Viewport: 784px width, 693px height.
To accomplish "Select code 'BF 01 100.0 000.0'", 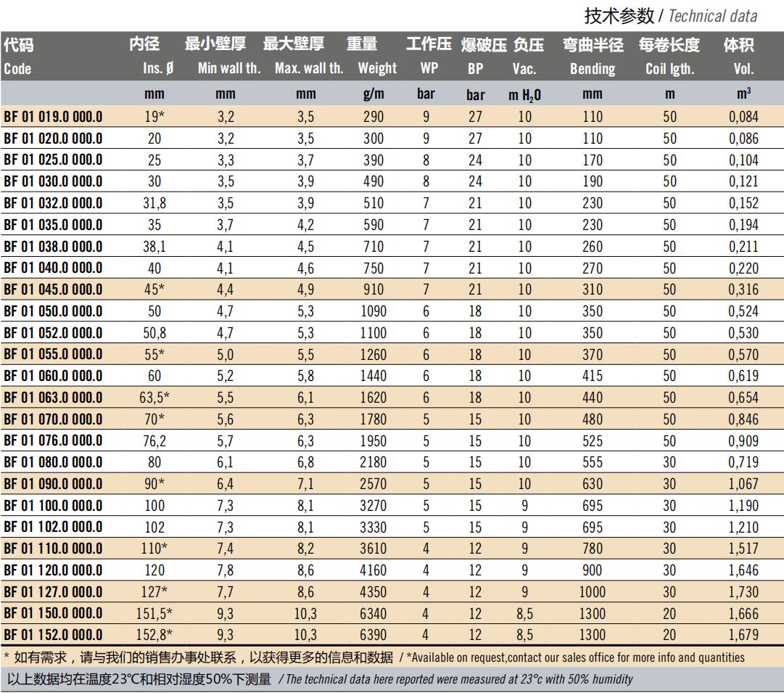I will tap(53, 505).
